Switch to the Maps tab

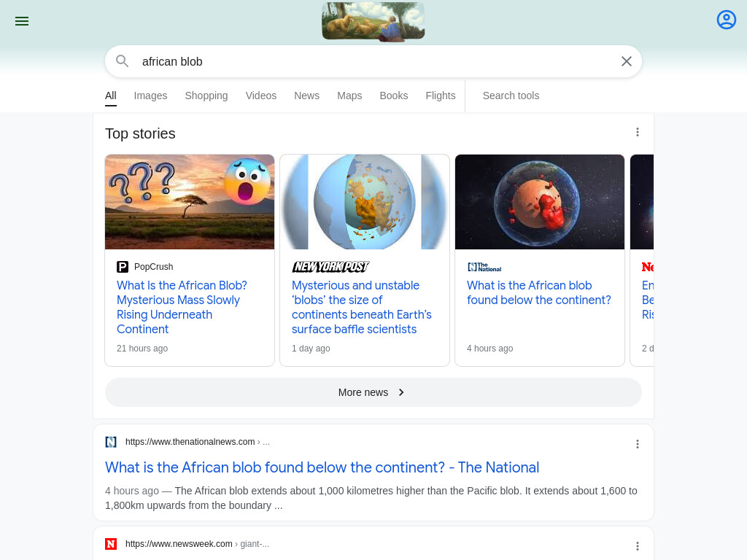(349, 96)
